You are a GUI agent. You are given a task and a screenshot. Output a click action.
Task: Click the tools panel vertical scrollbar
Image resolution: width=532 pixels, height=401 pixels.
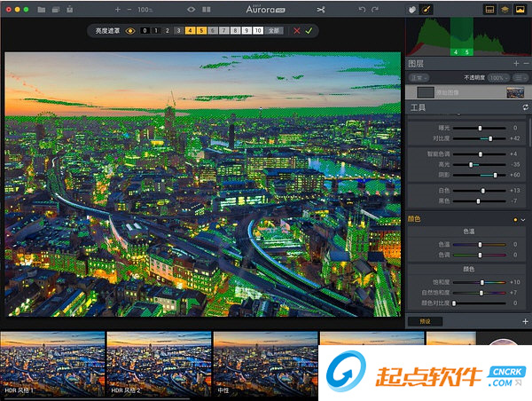click(x=529, y=131)
